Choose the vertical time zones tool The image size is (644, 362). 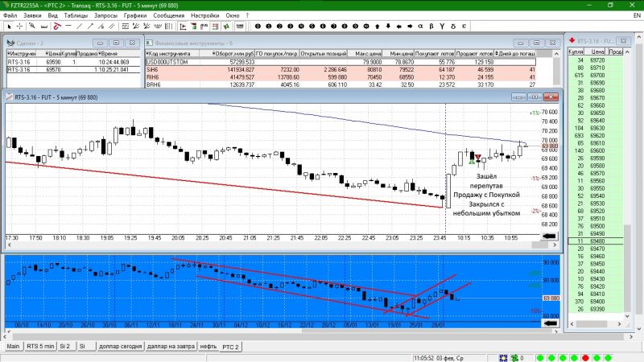pos(168,27)
